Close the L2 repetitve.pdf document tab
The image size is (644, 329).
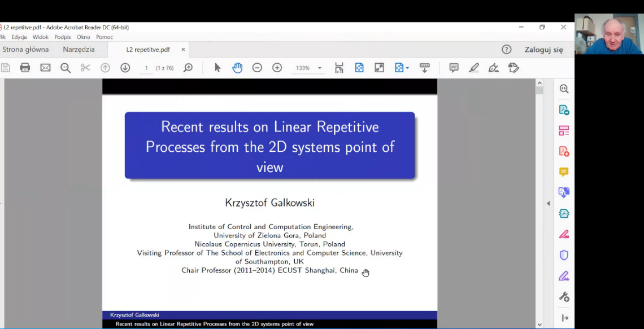pyautogui.click(x=183, y=50)
